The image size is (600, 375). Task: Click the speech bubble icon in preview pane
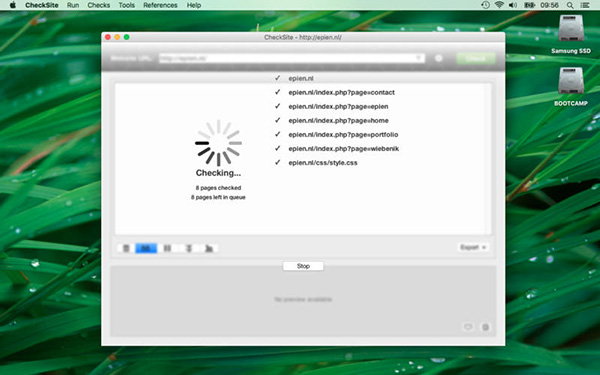tap(468, 327)
